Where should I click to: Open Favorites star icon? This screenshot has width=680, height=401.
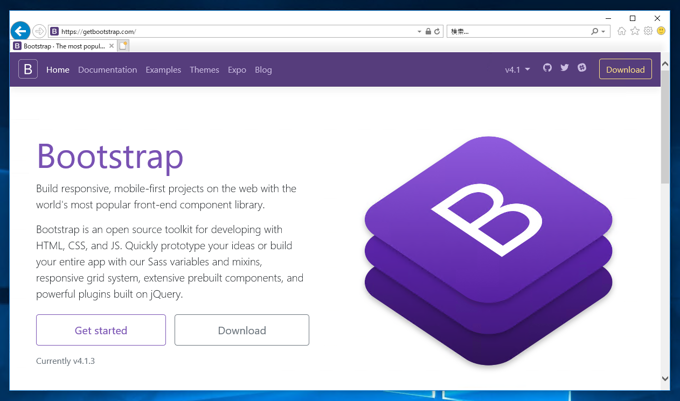click(x=635, y=31)
